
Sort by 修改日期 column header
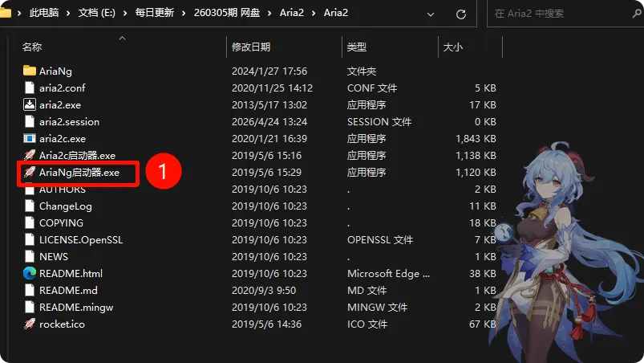(x=251, y=47)
